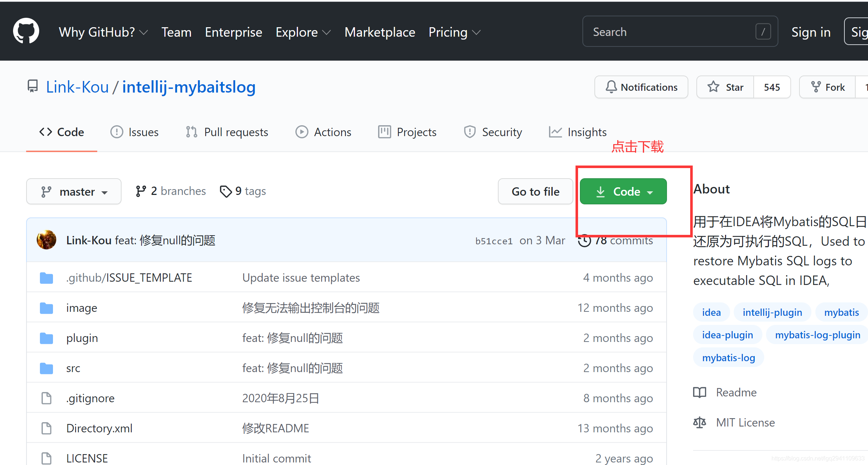Click the MIT License scale icon
868x465 pixels.
700,423
